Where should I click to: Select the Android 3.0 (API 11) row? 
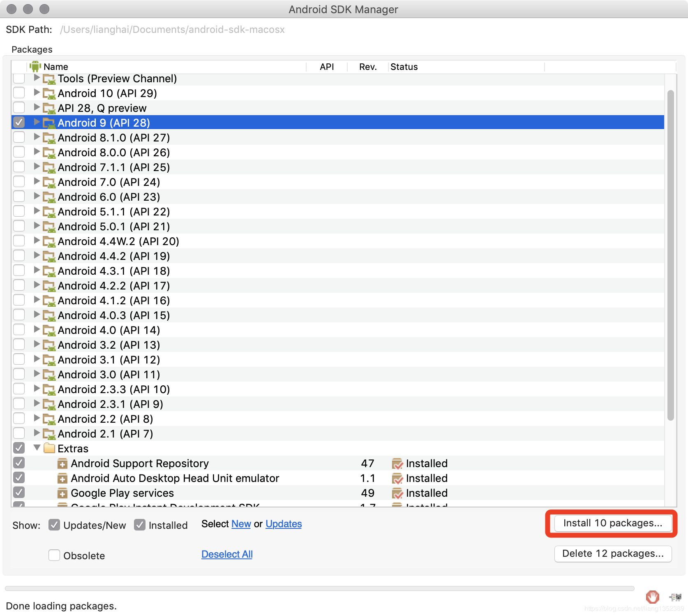click(338, 375)
